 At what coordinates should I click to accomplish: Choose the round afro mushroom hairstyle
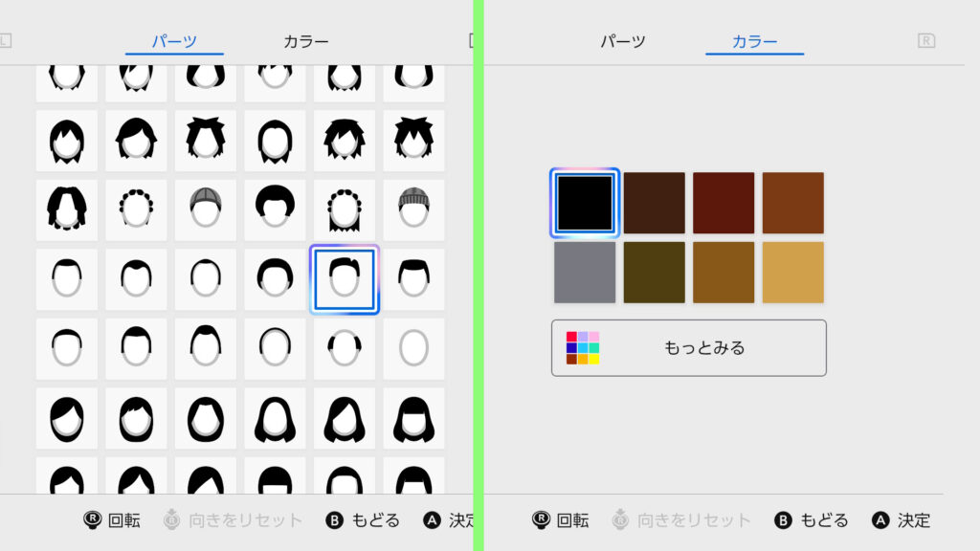tap(275, 210)
